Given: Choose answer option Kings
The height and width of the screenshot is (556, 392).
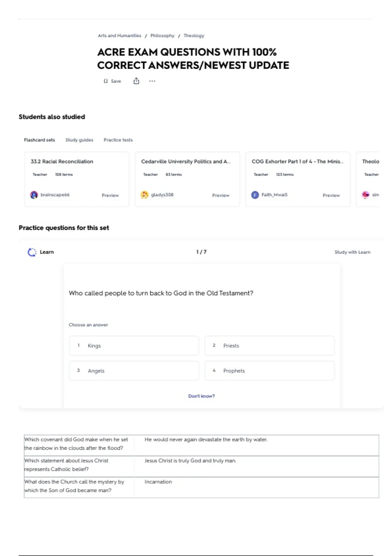Looking at the screenshot, I should click(x=134, y=346).
